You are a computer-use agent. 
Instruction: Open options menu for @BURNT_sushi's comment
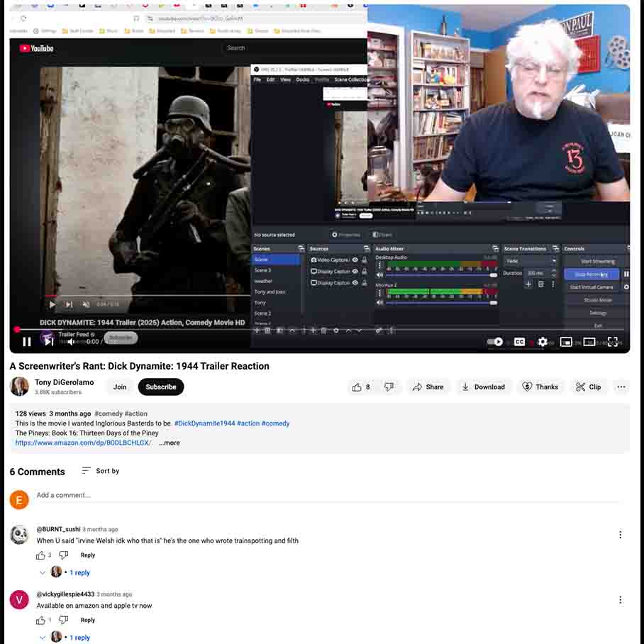click(620, 534)
